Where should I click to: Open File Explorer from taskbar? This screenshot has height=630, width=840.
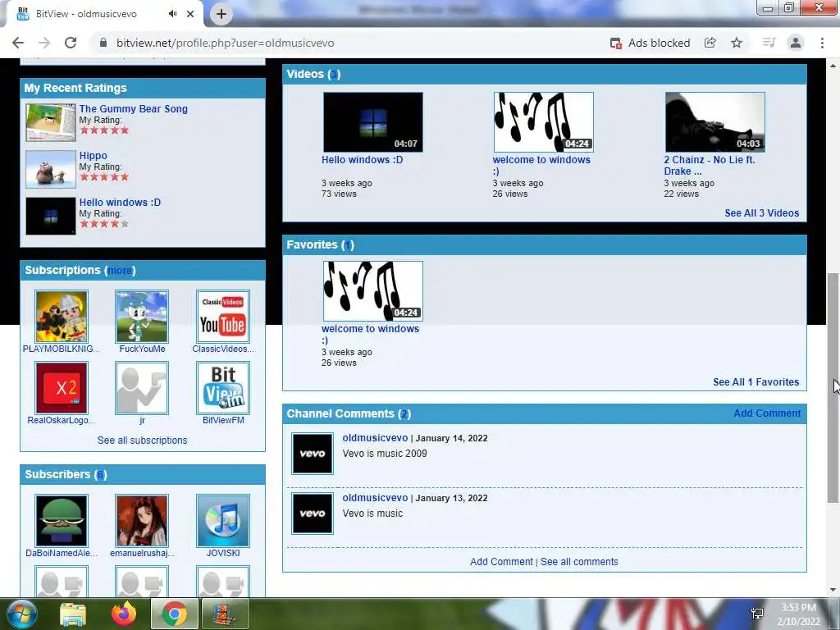click(x=73, y=614)
